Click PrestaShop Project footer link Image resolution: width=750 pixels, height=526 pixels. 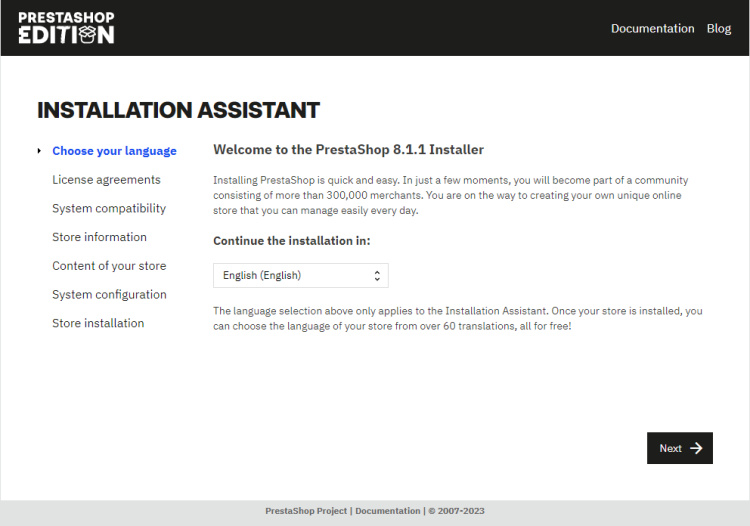[x=306, y=511]
